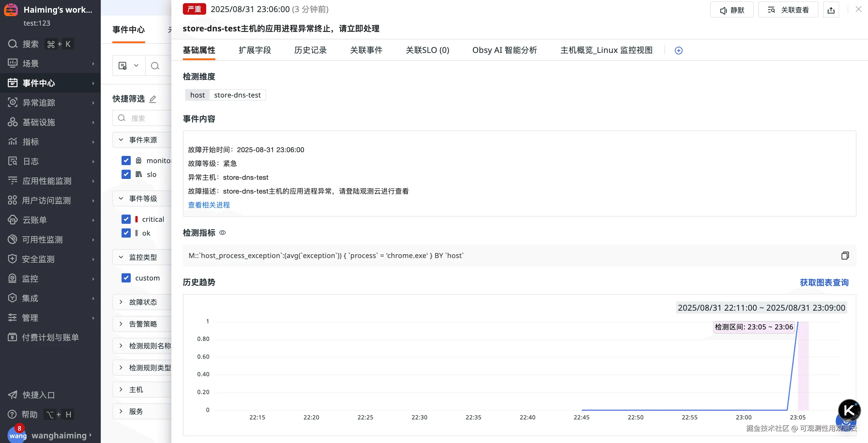
Task: Open the 搜索 search item in sidebar
Action: 30,44
